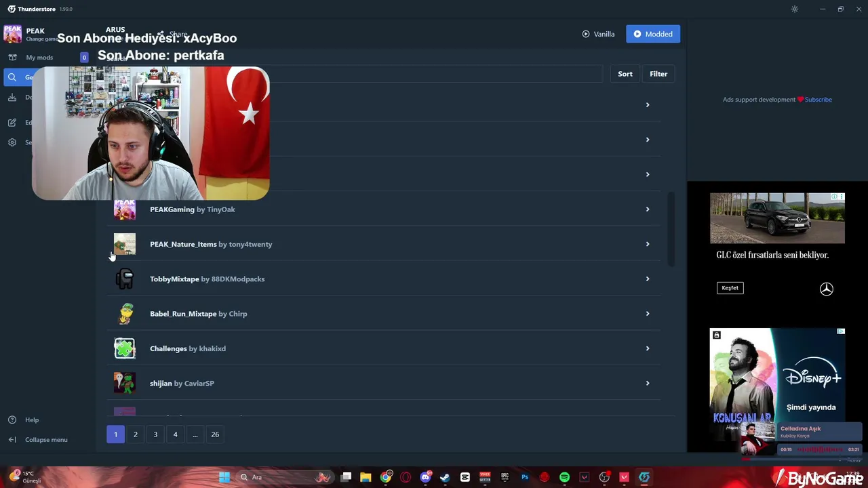The height and width of the screenshot is (488, 868).
Task: Click the Share button in the header
Action: (173, 34)
